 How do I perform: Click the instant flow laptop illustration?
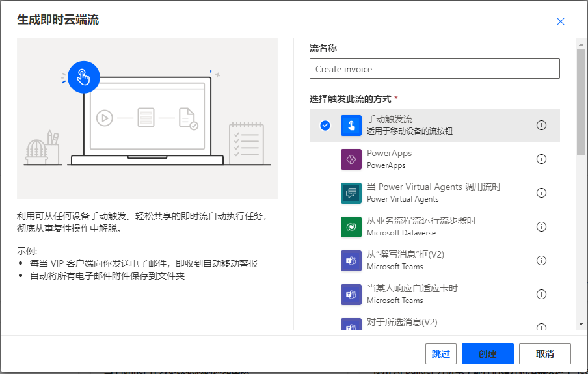coord(147,118)
